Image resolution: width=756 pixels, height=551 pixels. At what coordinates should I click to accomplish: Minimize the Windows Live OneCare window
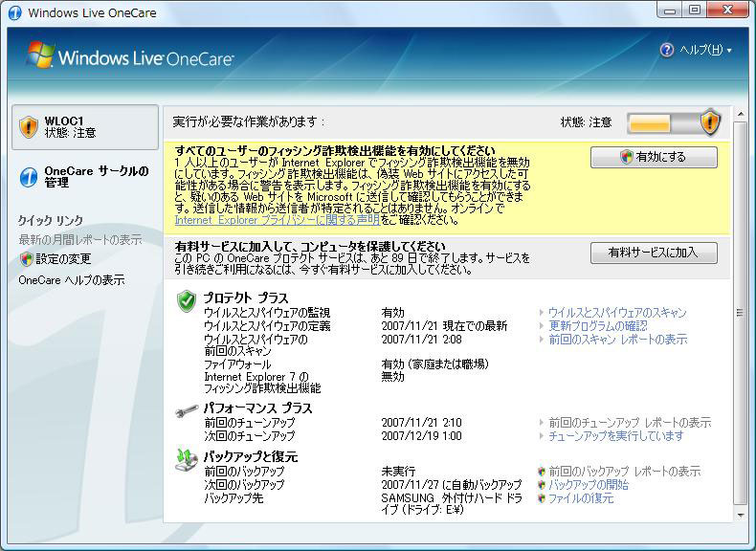(x=670, y=11)
